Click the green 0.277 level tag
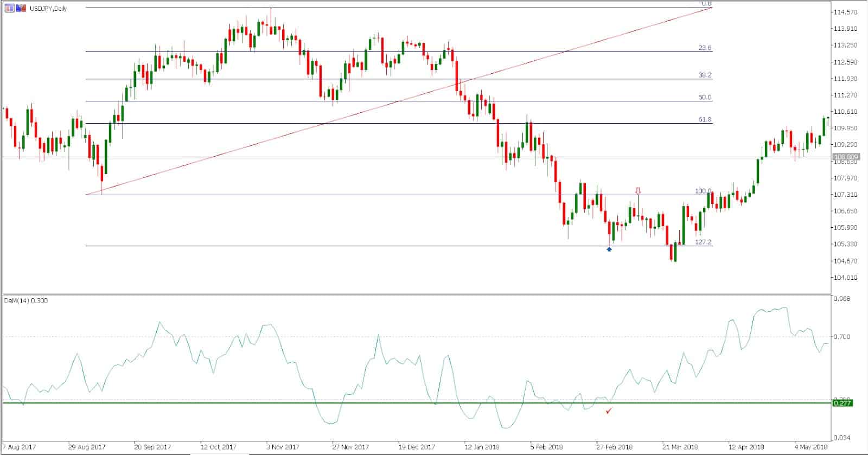 coord(843,403)
